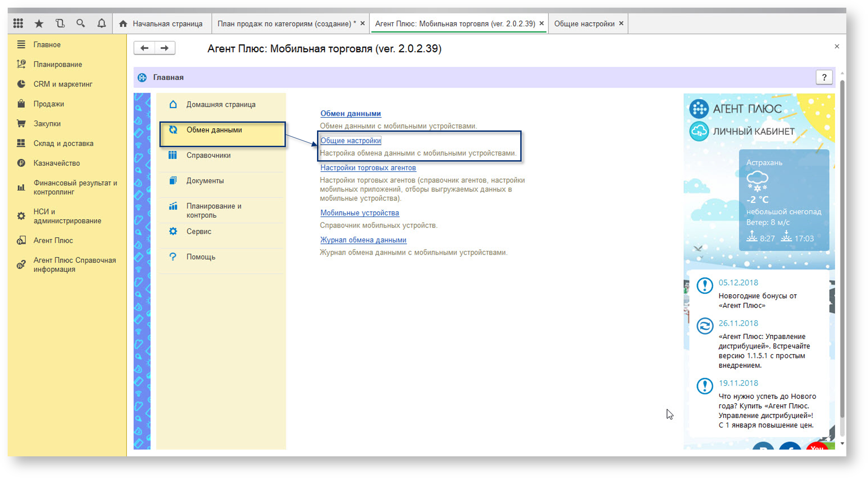868x478 pixels.
Task: Click alert icon beside 19.11.2018 news
Action: coord(705,386)
